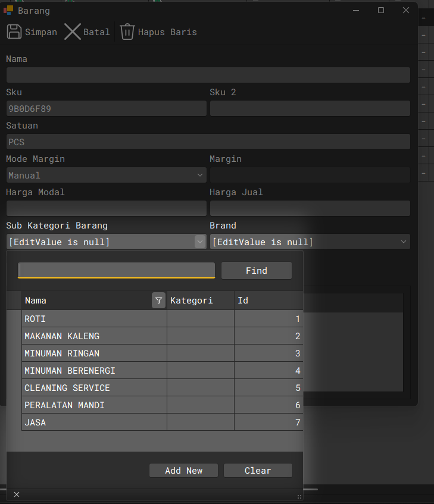Image resolution: width=434 pixels, height=504 pixels.
Task: Collapse the Sub Kategori Barang dropdown
Action: tap(199, 242)
